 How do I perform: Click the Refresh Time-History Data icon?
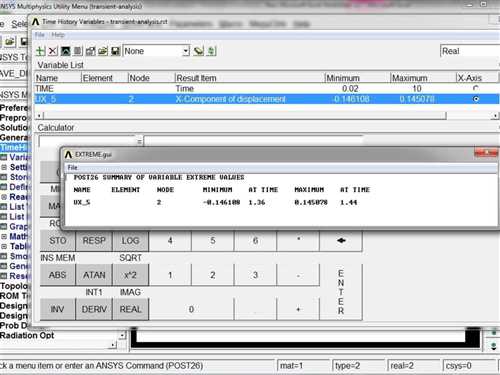[x=211, y=51]
